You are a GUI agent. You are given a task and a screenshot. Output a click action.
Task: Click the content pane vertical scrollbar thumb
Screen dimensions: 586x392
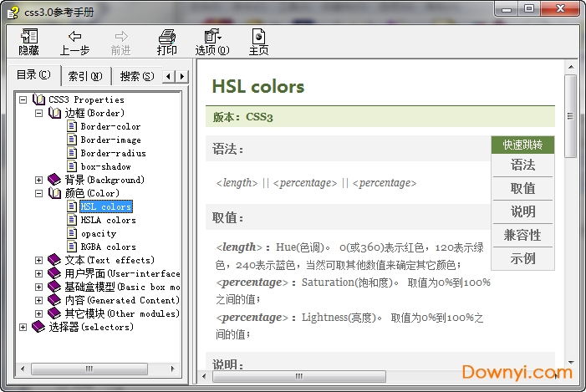570,116
